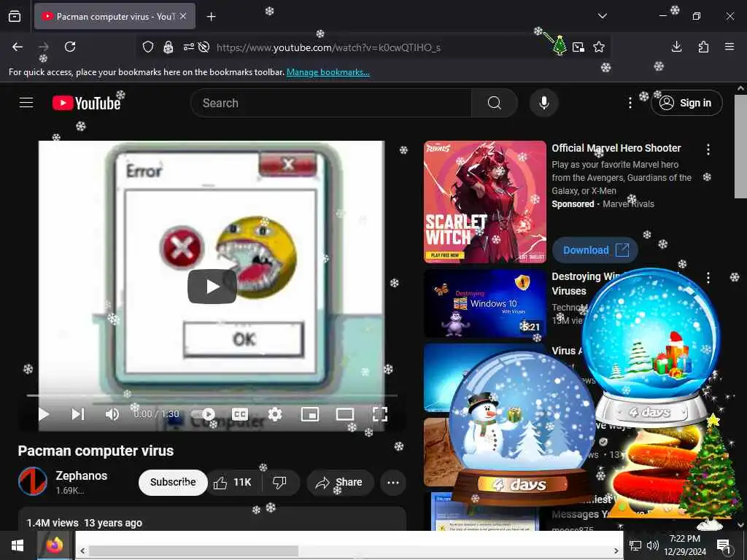
Task: Open YouTube settings three-dot menu
Action: (630, 103)
